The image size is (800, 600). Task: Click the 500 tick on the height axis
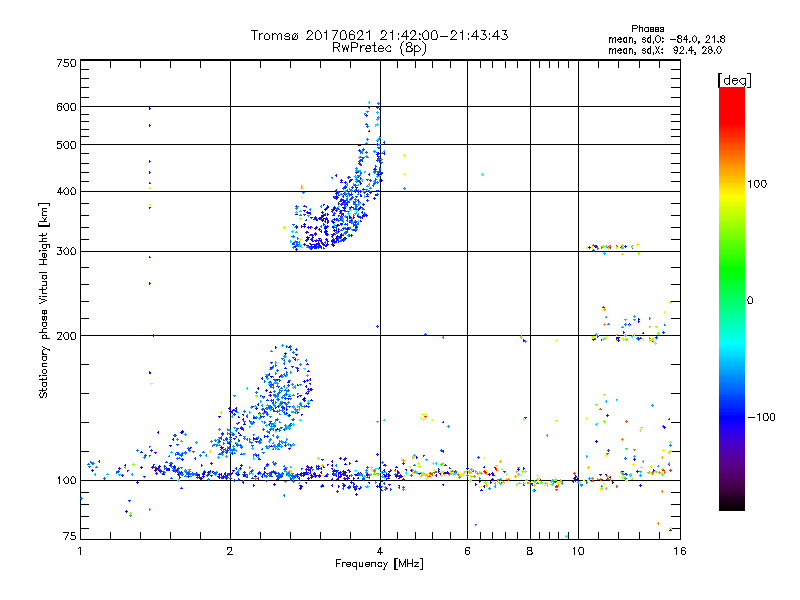point(66,145)
